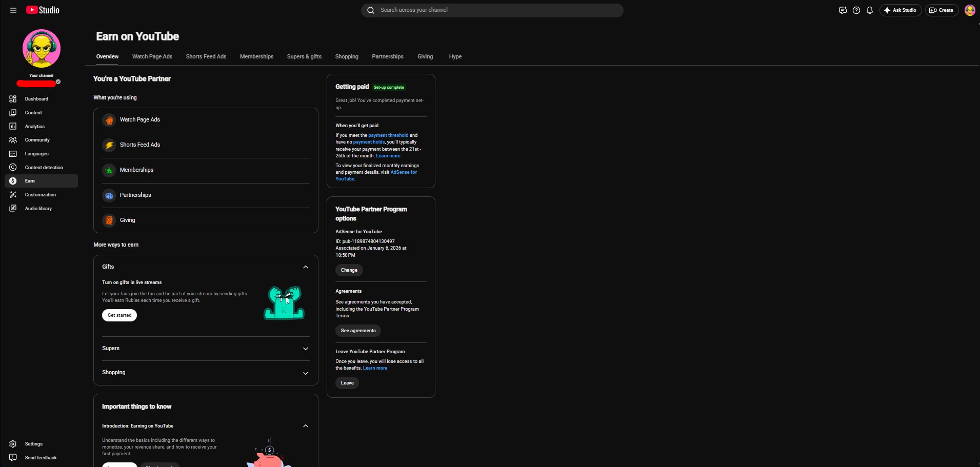The height and width of the screenshot is (467, 980).
Task: Focus the Search across your channel field
Action: 492,10
